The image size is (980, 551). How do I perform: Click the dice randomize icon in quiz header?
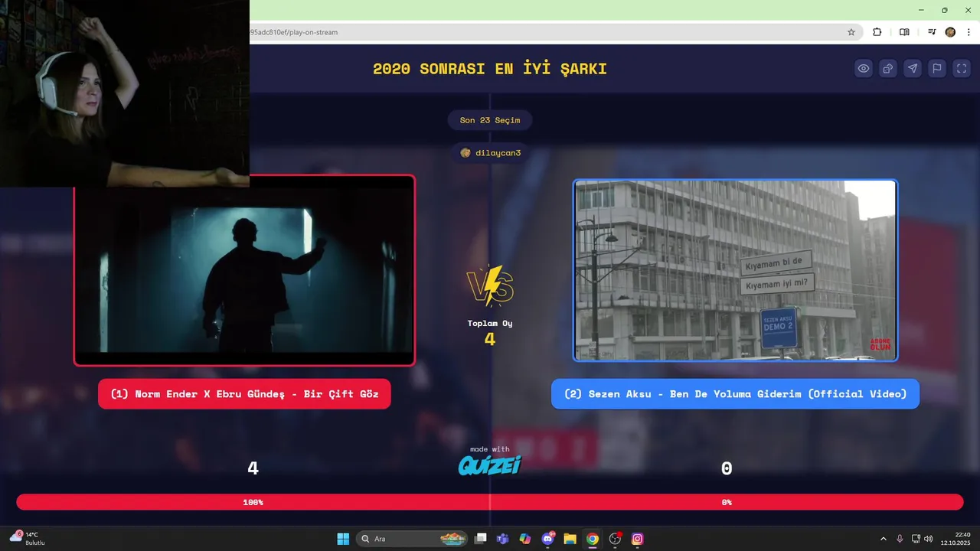pos(888,68)
